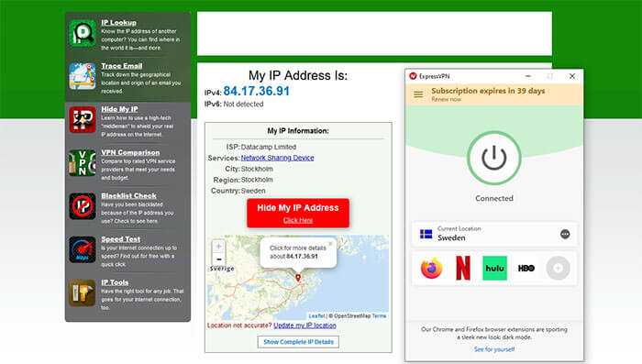Open the Hulu shortcut icon
Viewport: 642px width, 364px height.
click(494, 269)
